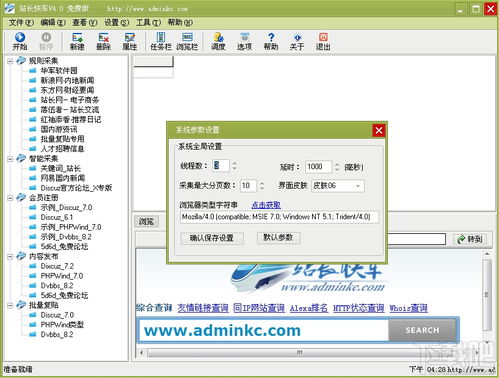Click the 采集最大分页数 spinner arrows
Viewport: 499px width, 378px height.
click(x=262, y=186)
